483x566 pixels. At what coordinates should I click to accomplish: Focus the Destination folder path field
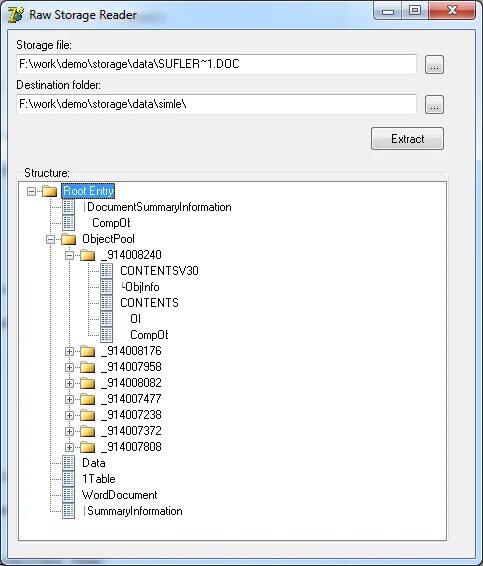point(216,104)
